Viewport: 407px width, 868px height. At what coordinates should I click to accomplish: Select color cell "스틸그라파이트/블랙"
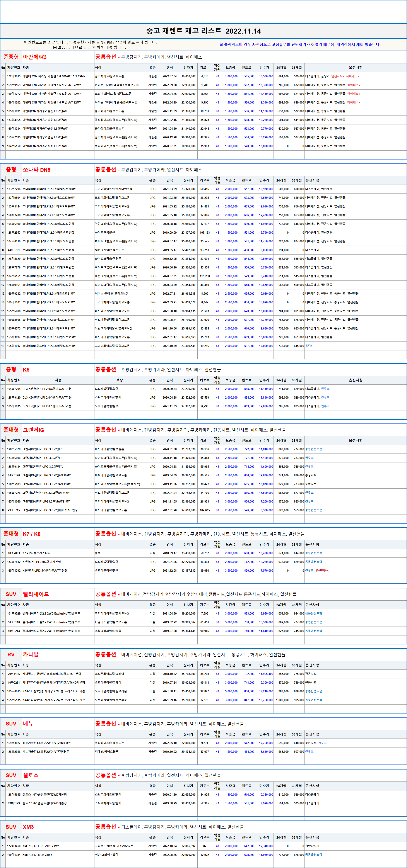108,631
